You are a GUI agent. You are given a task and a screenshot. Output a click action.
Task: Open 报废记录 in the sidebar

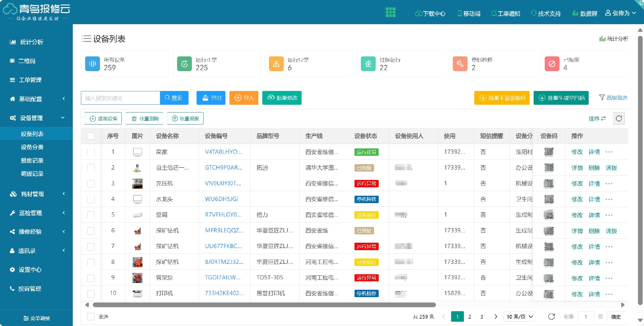(32, 160)
